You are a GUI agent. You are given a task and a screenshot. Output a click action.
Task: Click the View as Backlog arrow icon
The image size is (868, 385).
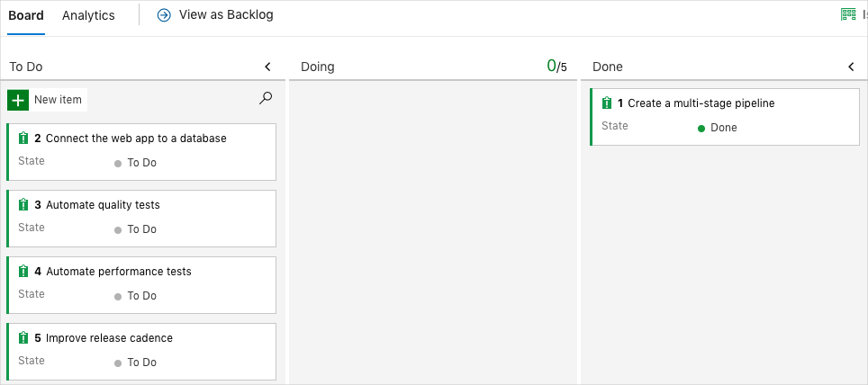(164, 15)
